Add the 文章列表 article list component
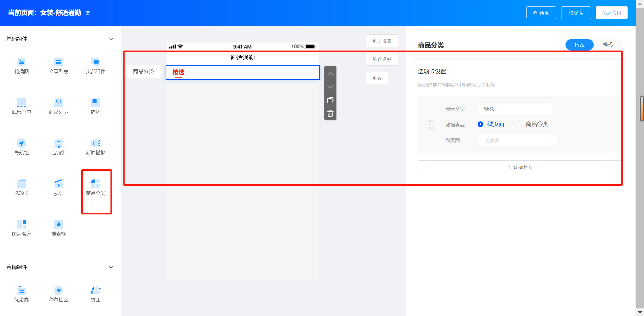This screenshot has height=316, width=644. pos(58,66)
